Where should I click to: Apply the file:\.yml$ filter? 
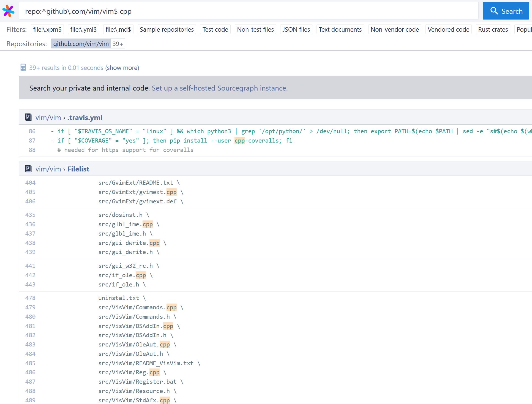point(83,29)
